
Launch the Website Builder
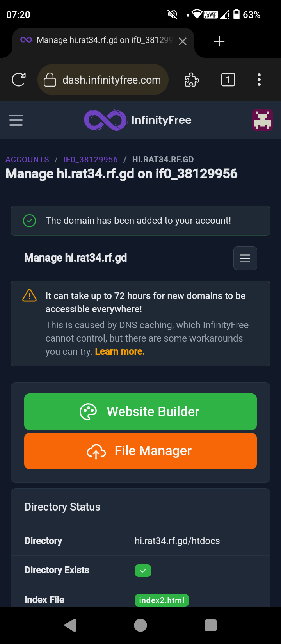(140, 412)
